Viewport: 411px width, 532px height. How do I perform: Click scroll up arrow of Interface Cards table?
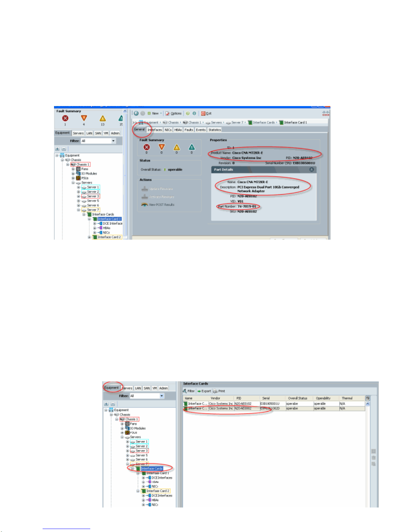368,404
